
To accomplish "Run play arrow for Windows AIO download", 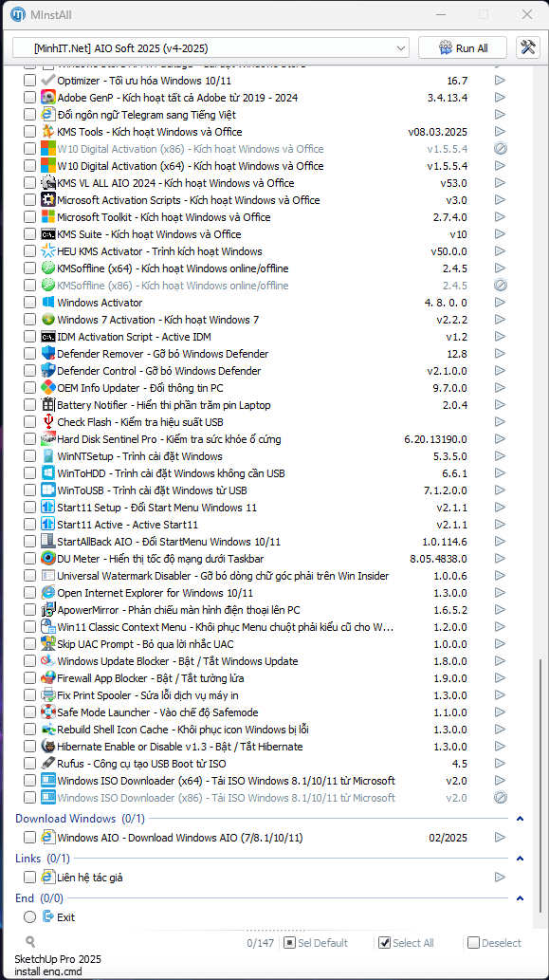I will point(500,838).
